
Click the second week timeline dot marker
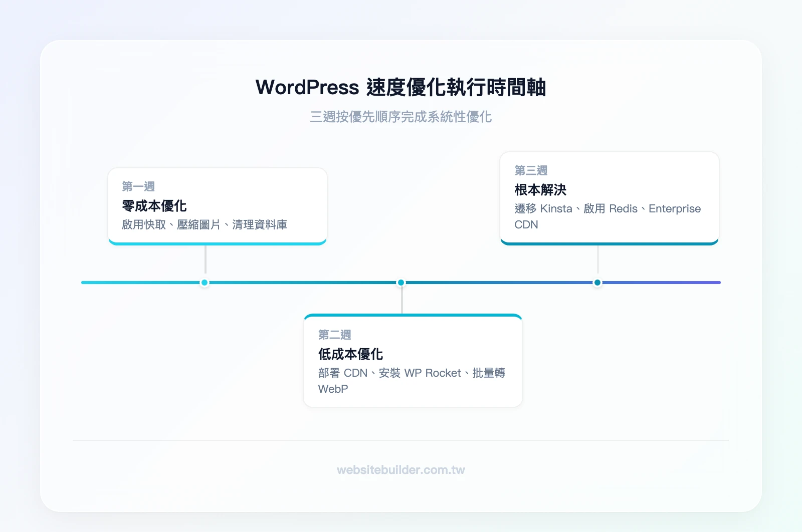click(x=400, y=282)
